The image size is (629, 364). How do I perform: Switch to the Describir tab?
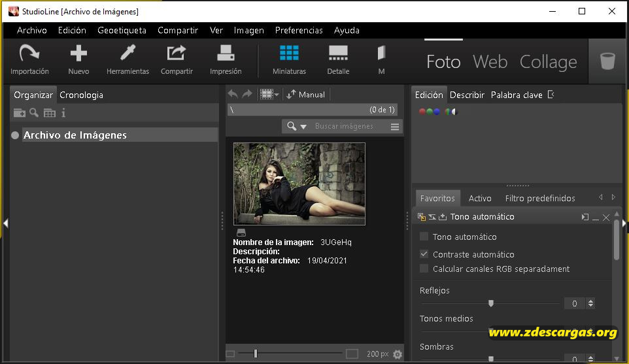click(x=467, y=95)
